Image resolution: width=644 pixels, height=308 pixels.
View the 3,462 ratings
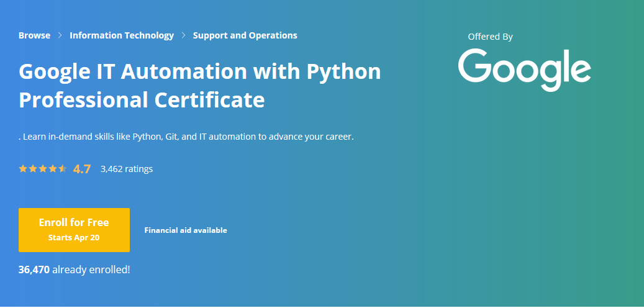click(127, 169)
